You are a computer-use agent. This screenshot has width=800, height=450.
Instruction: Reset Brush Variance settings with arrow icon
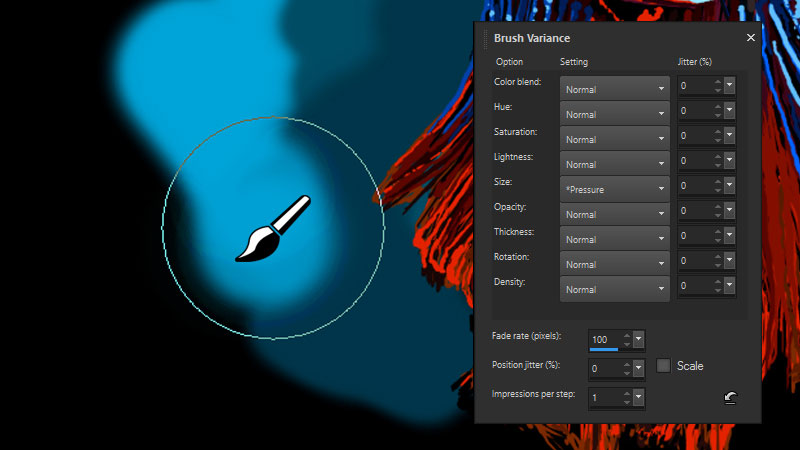[x=731, y=397]
